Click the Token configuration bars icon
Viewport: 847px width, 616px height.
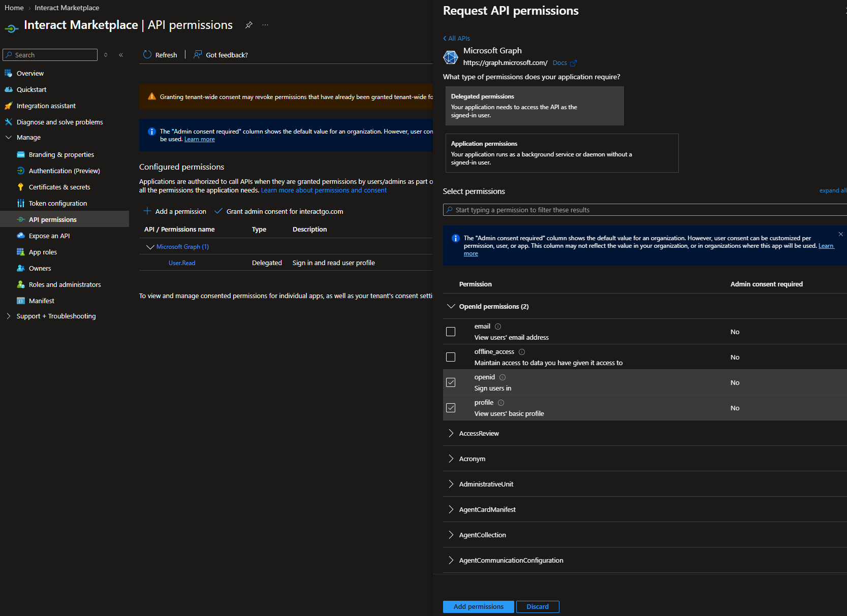click(x=21, y=203)
